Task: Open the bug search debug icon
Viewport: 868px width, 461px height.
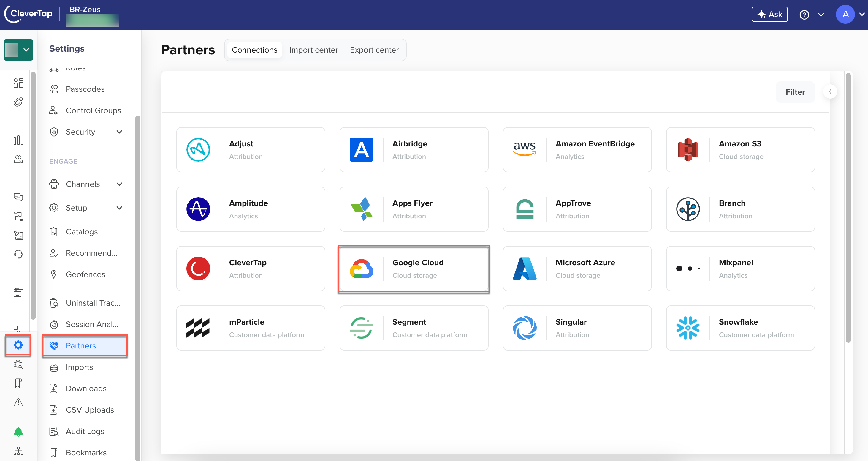Action: 18,364
